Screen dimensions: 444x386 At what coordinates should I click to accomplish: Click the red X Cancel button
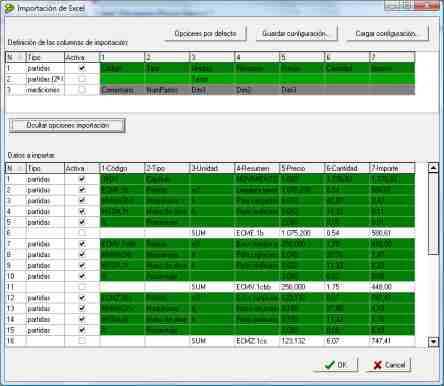pos(389,365)
